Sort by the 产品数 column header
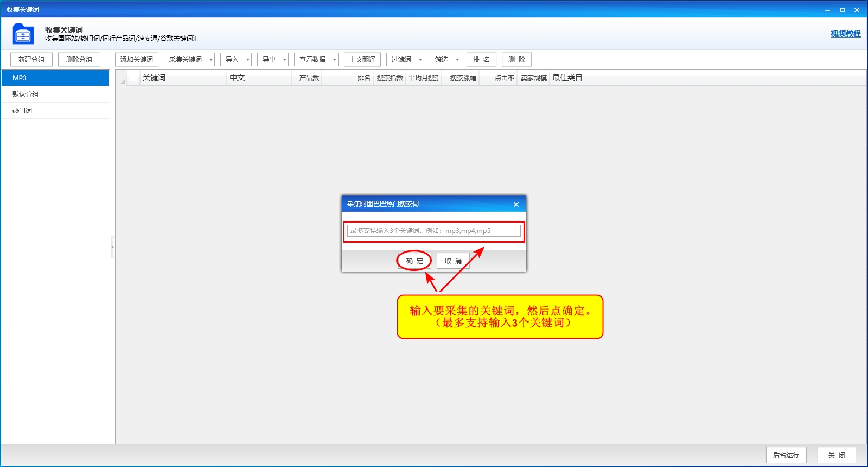 [307, 78]
